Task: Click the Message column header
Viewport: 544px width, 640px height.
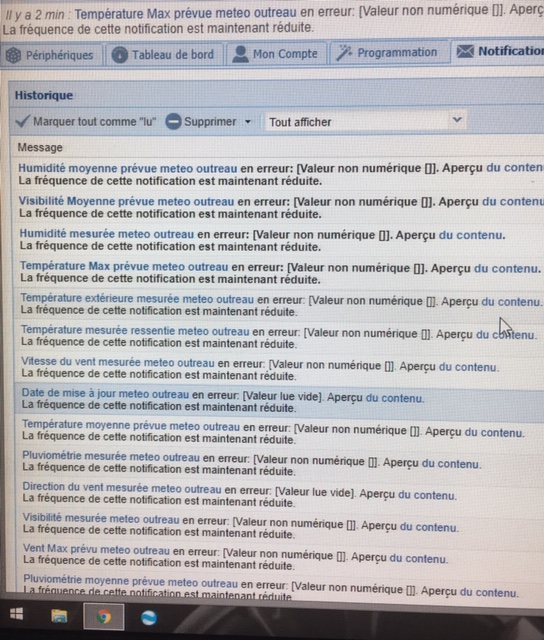Action: tap(40, 147)
